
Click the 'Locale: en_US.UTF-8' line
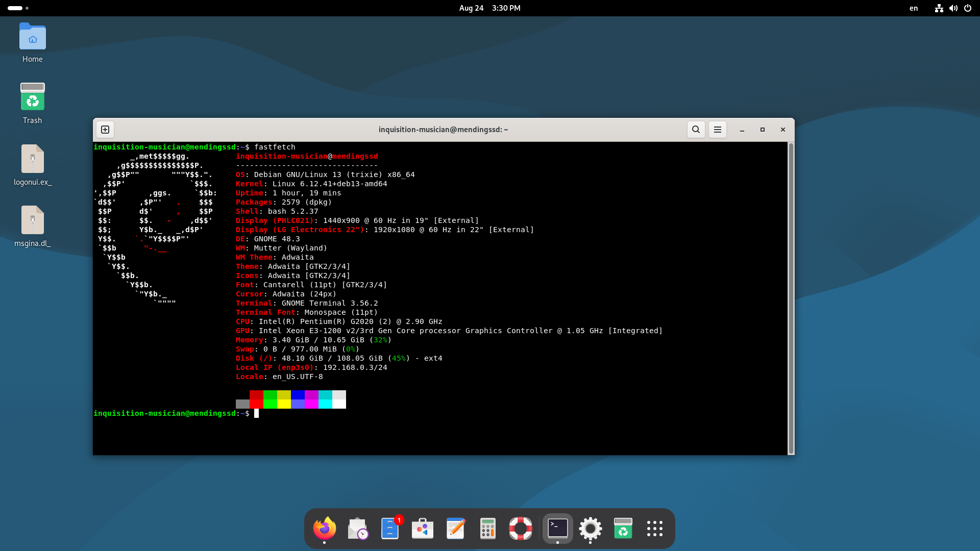pos(279,377)
